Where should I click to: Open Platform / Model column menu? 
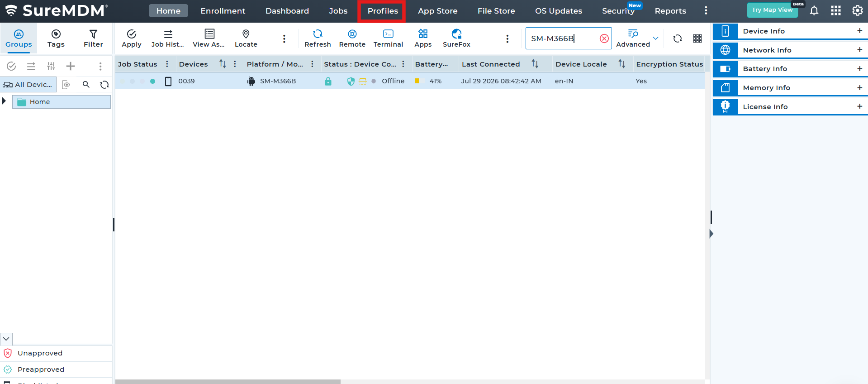(x=312, y=64)
